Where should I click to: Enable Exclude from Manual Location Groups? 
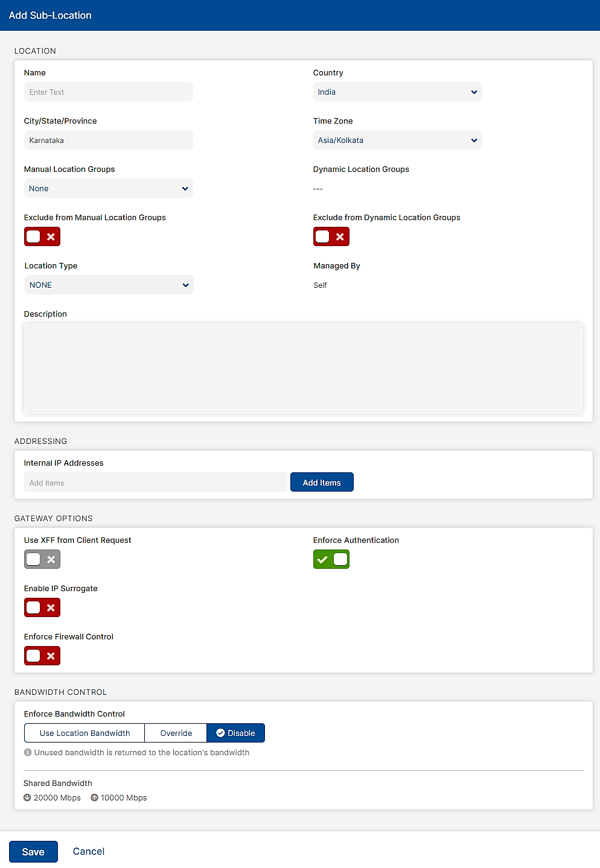tap(42, 236)
